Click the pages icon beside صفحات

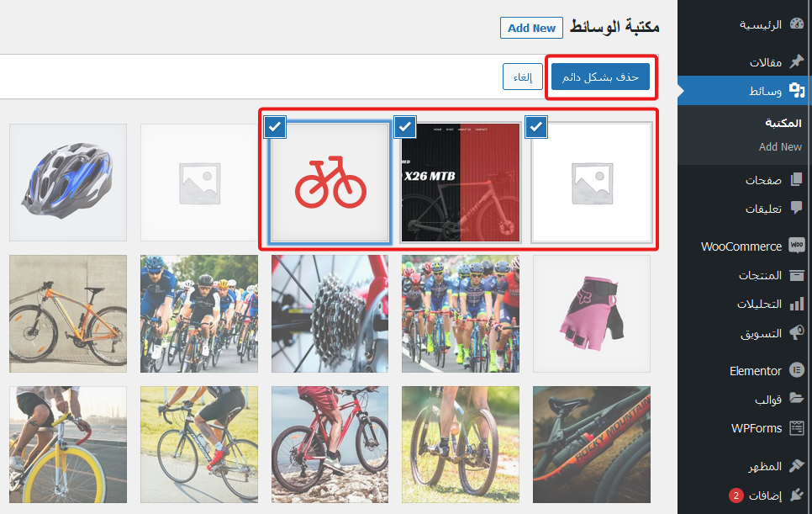796,179
